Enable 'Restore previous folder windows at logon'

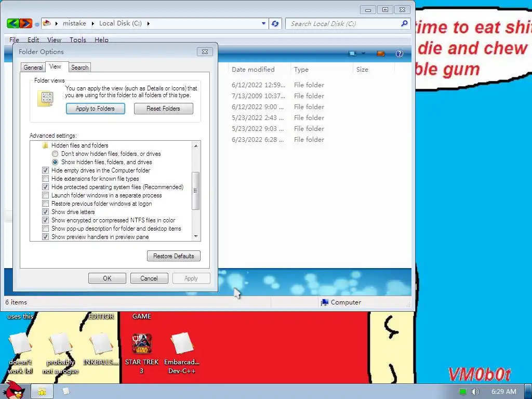tap(46, 204)
